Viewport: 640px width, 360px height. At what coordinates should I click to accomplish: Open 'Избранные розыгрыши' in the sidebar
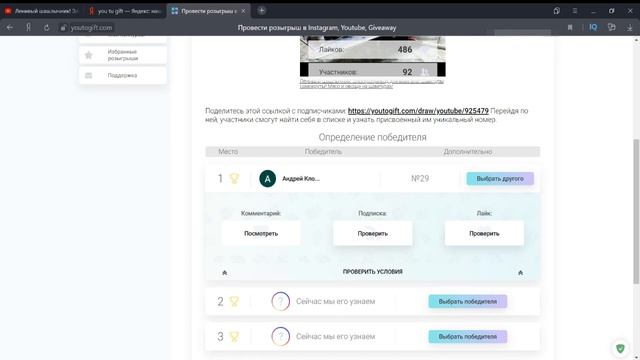123,55
